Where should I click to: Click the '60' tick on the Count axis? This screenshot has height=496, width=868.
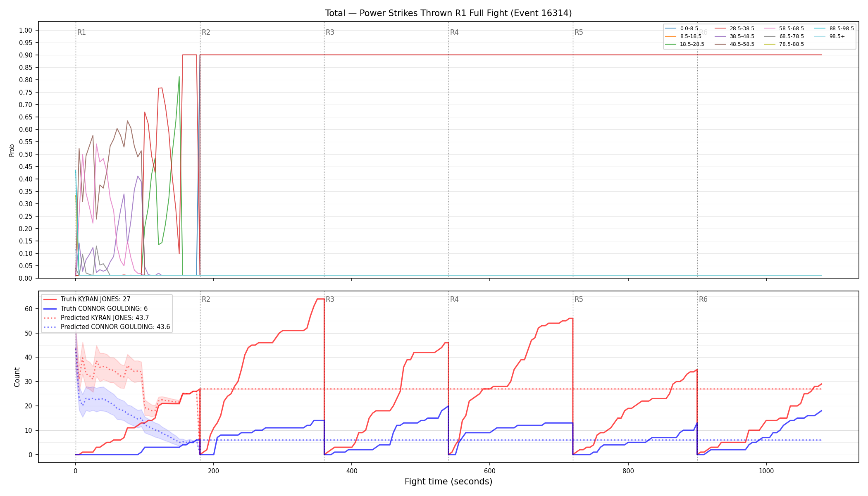(29, 309)
